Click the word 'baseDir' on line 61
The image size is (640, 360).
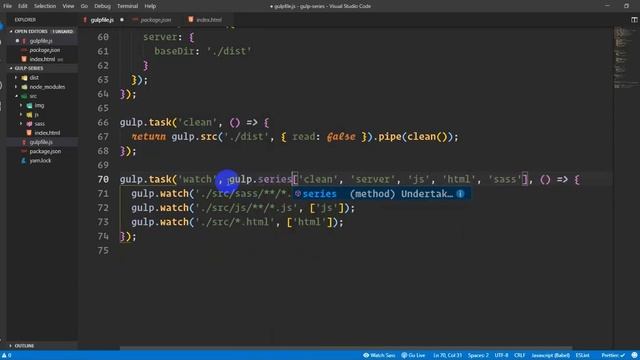(174, 51)
